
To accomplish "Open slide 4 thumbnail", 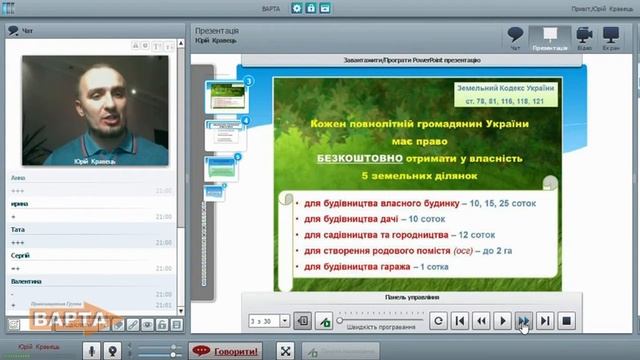I will (226, 136).
